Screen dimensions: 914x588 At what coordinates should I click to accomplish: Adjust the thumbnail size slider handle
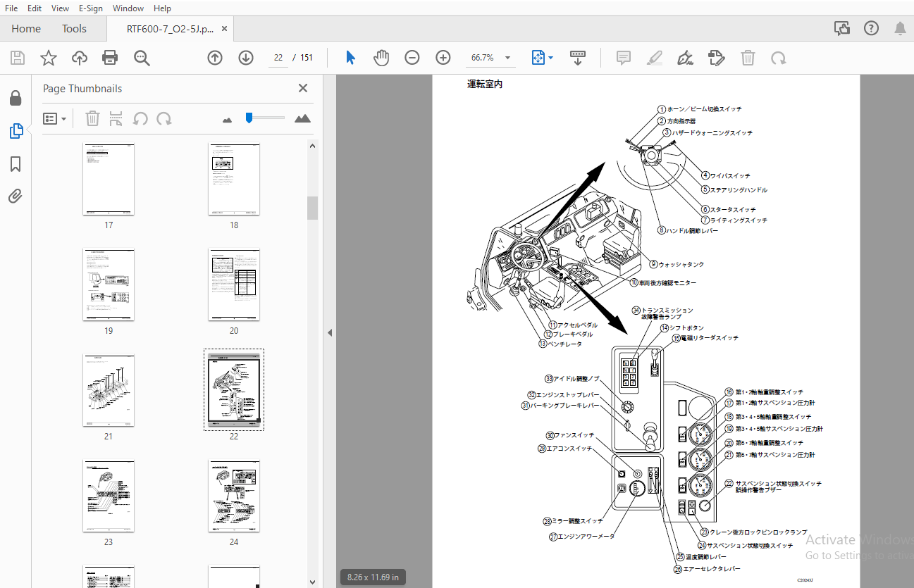(x=249, y=118)
